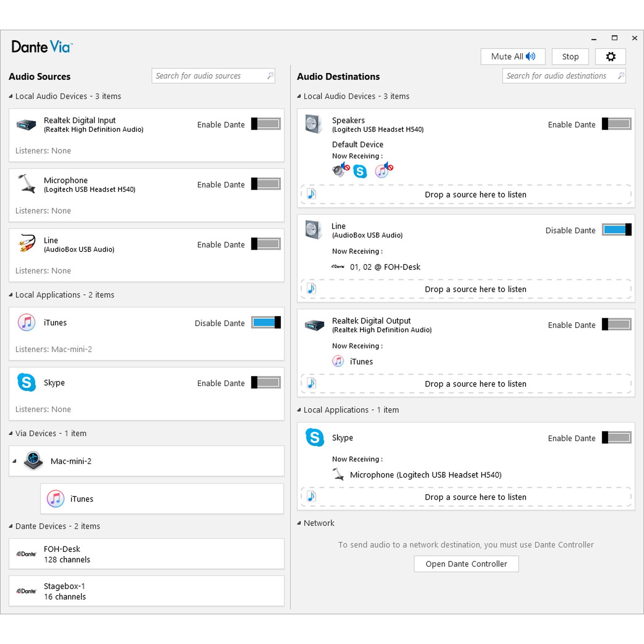Click the Speakers device icon in destinations
The image size is (644, 644).
pos(314,124)
